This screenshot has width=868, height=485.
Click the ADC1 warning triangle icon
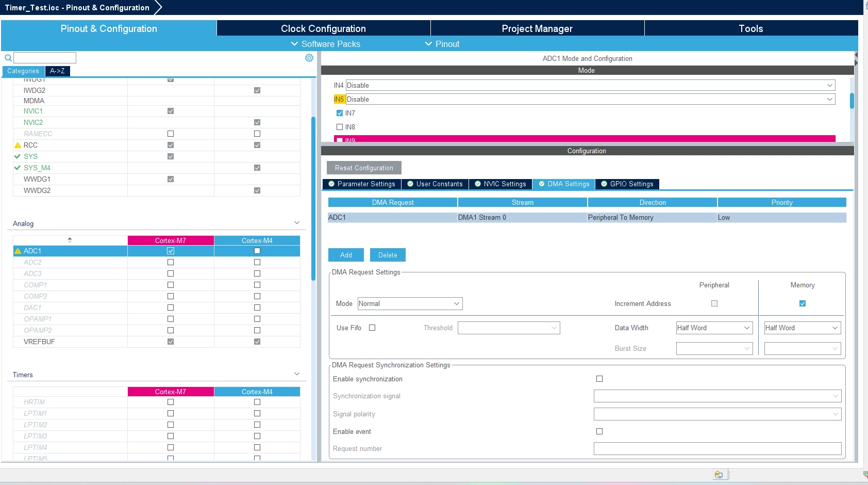point(18,251)
